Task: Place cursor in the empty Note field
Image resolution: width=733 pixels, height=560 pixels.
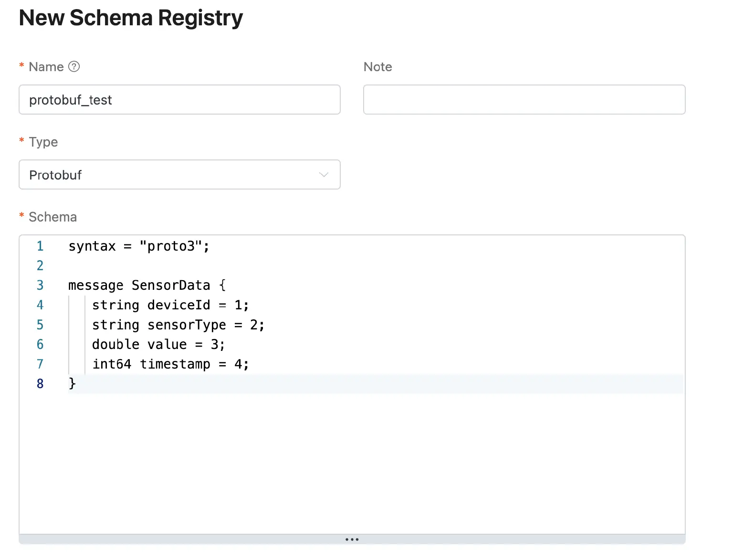Action: [524, 100]
